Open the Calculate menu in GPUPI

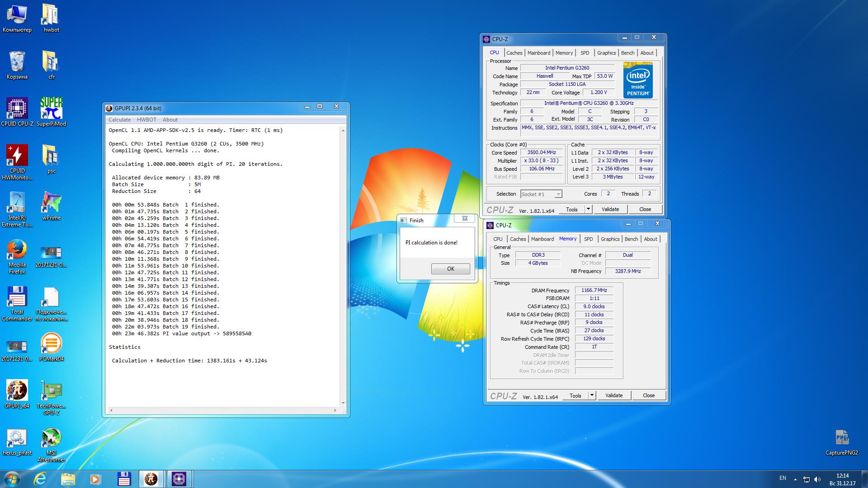point(119,120)
